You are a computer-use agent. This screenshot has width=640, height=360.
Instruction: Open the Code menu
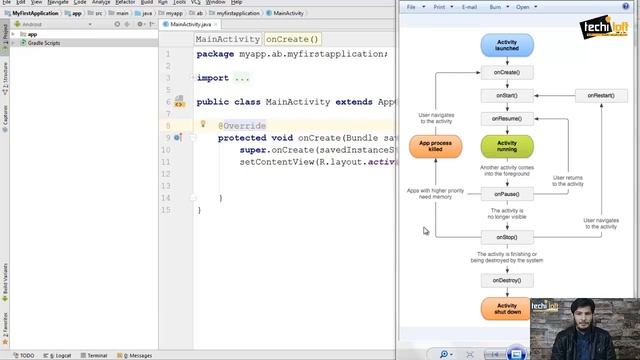(80, 2)
